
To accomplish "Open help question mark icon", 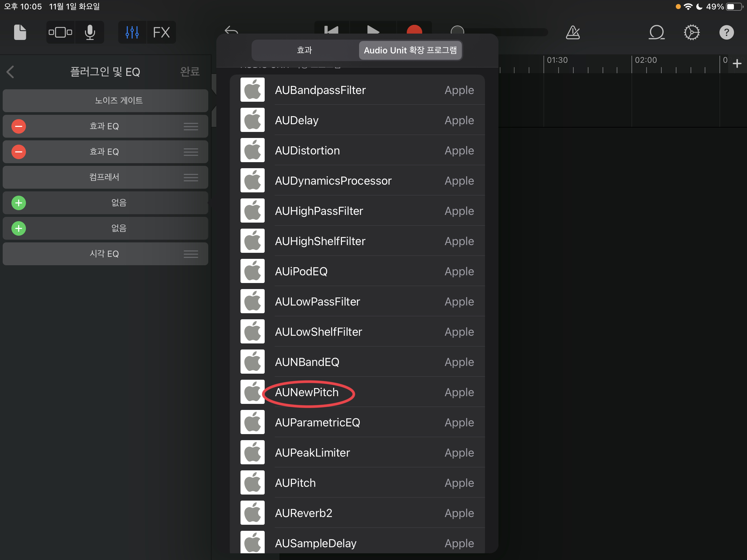I will pyautogui.click(x=727, y=33).
